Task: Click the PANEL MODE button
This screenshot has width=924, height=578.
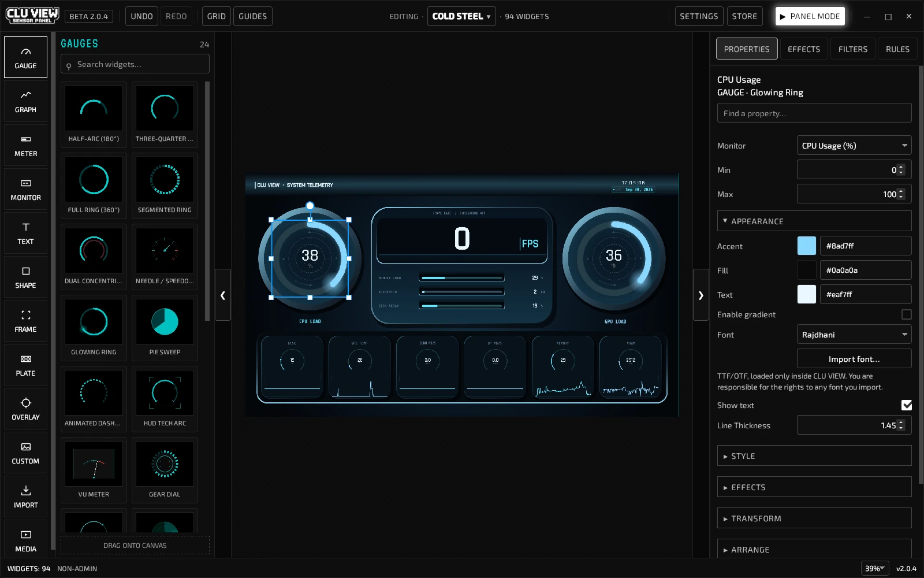Action: click(810, 16)
